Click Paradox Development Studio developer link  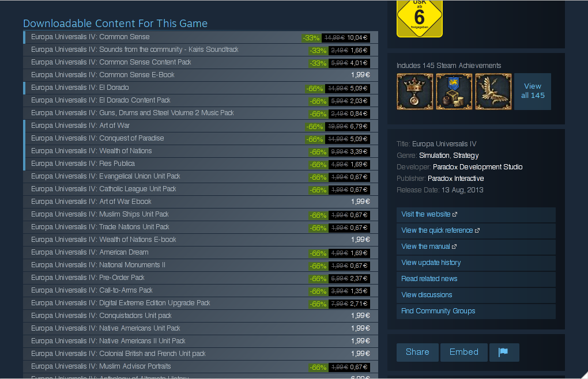[x=477, y=167]
